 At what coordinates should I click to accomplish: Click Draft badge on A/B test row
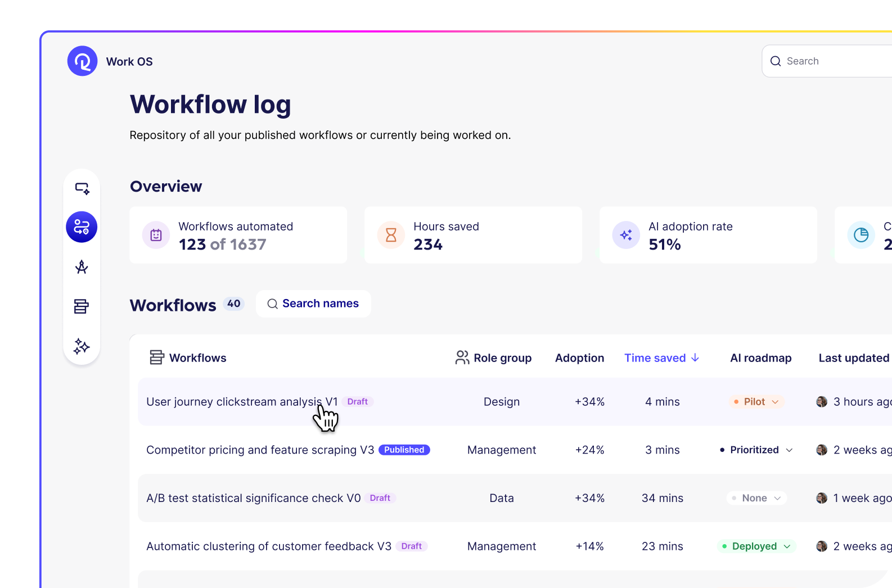pyautogui.click(x=380, y=498)
